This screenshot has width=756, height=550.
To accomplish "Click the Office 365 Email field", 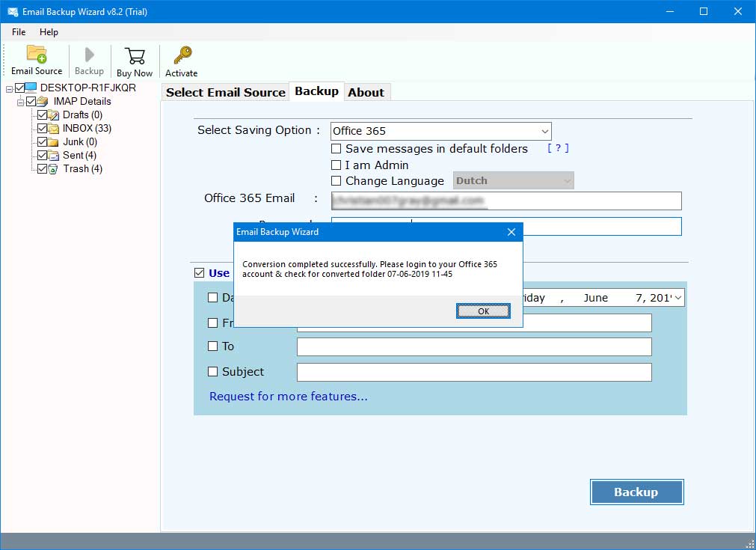I will [x=506, y=201].
